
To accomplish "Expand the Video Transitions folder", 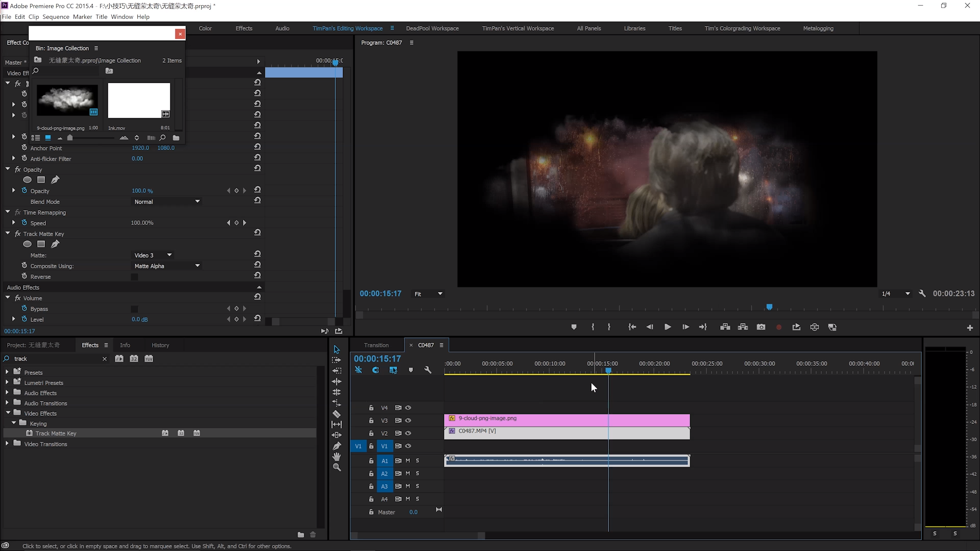I will (7, 443).
